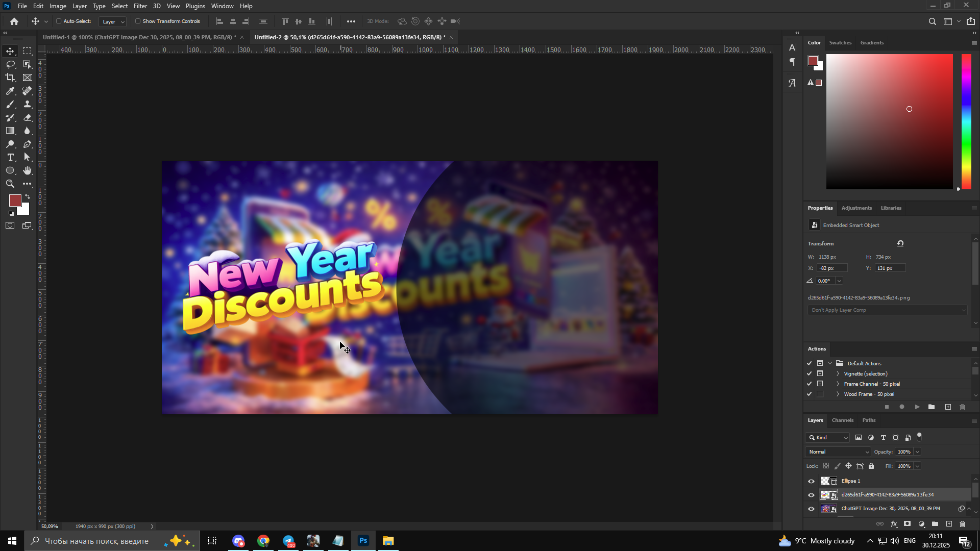Select the Clone Stamp tool
This screenshot has height=551, width=980.
[x=28, y=104]
